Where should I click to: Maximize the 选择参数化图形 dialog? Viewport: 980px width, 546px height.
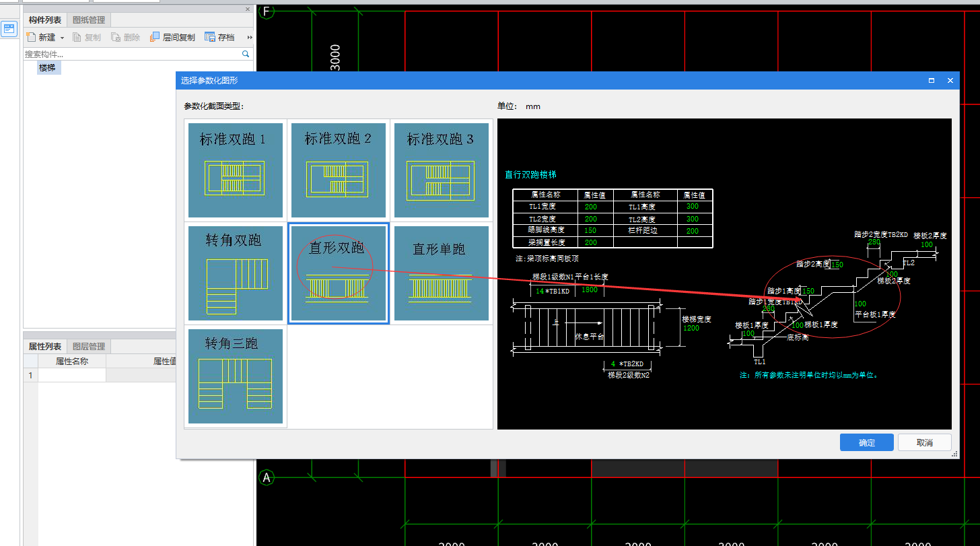932,80
